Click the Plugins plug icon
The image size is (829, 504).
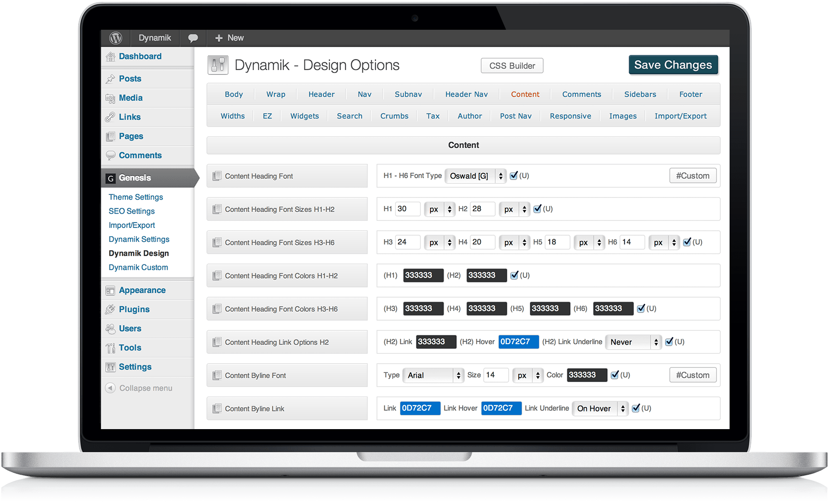110,310
